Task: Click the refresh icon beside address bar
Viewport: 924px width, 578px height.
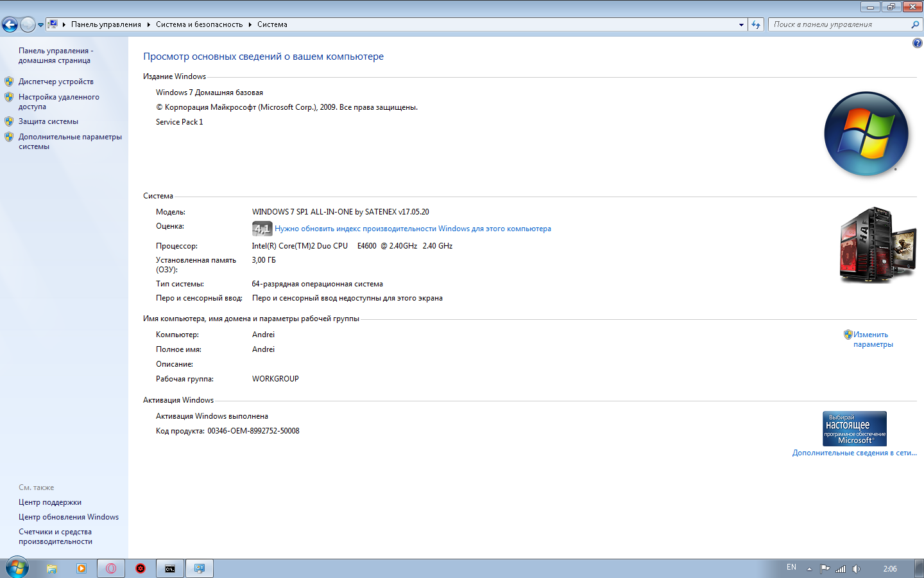Action: 756,24
